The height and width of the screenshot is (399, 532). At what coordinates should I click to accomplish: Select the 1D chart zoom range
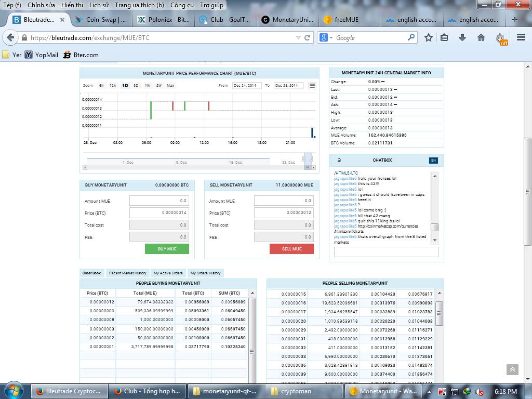(125, 85)
